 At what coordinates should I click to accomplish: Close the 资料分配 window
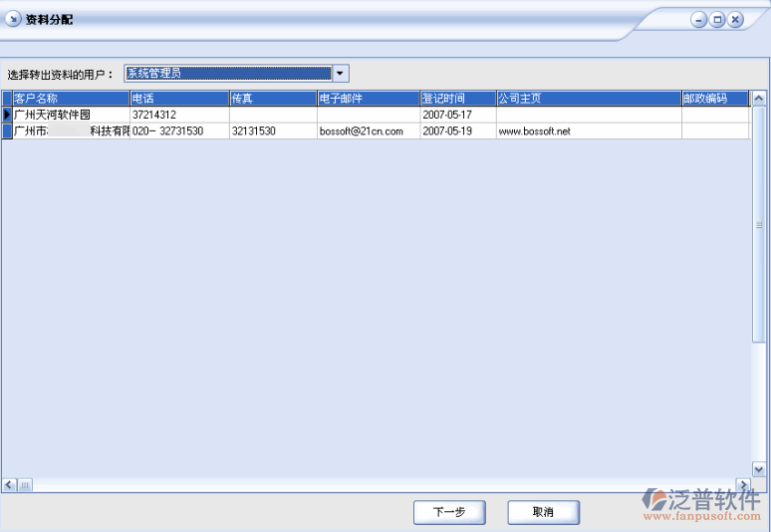[x=735, y=20]
